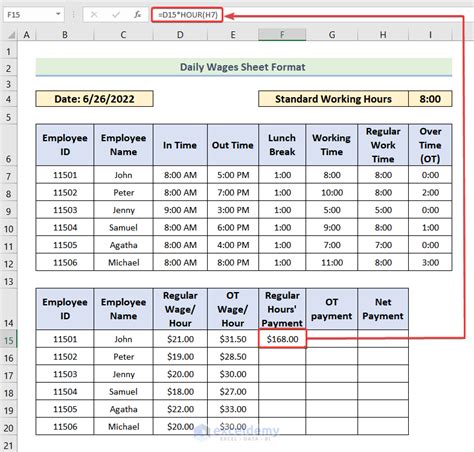The width and height of the screenshot is (474, 452).
Task: Confirm entry with the checkmark icon
Action: click(x=116, y=15)
